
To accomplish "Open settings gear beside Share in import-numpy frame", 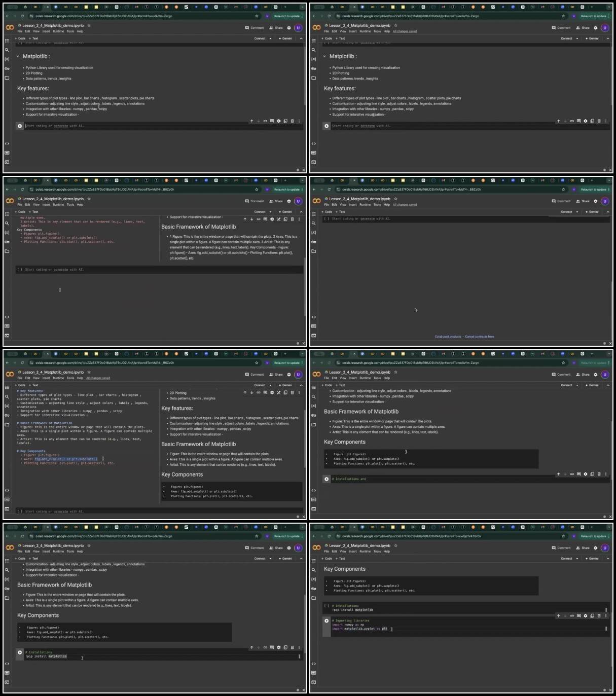I will point(596,548).
